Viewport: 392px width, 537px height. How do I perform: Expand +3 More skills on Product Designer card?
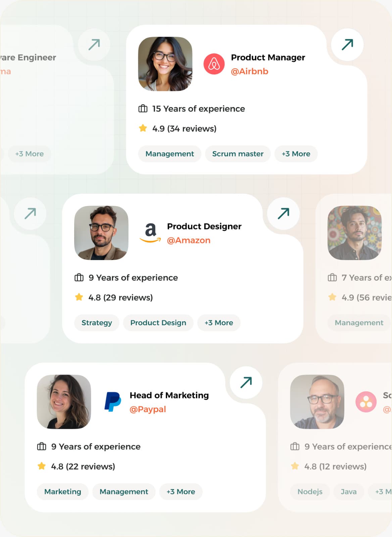coord(218,323)
